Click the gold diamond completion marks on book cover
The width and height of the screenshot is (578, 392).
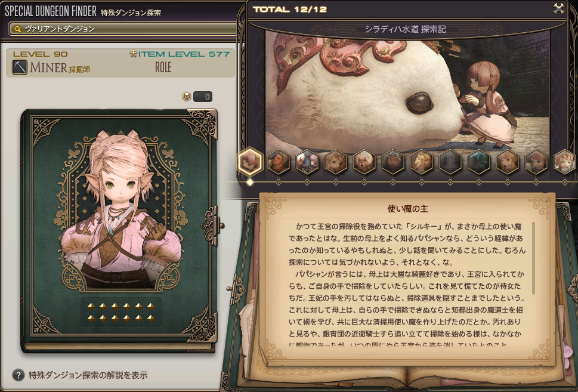click(121, 312)
